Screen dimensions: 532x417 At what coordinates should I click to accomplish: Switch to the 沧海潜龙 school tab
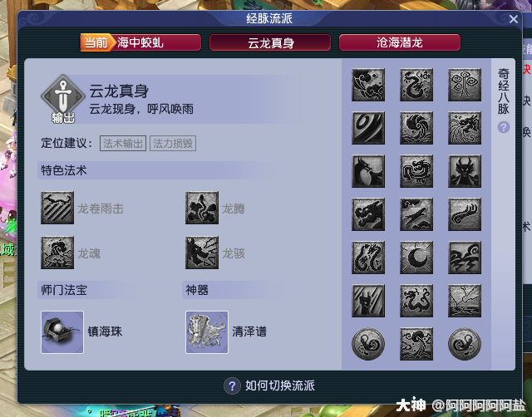[400, 42]
